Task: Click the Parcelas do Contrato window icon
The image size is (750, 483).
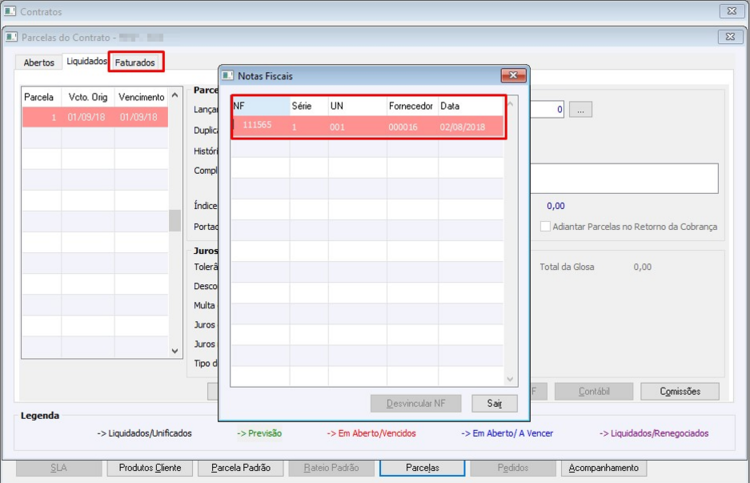Action: pyautogui.click(x=11, y=37)
